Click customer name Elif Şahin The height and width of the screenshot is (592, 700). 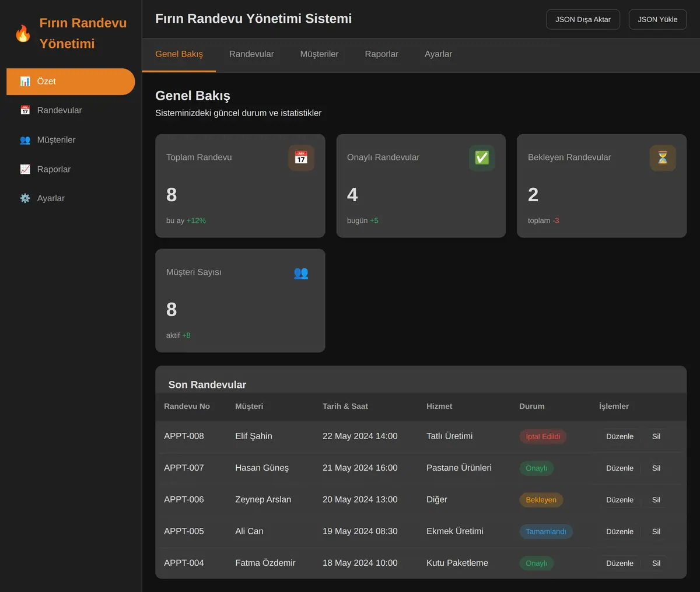[254, 436]
